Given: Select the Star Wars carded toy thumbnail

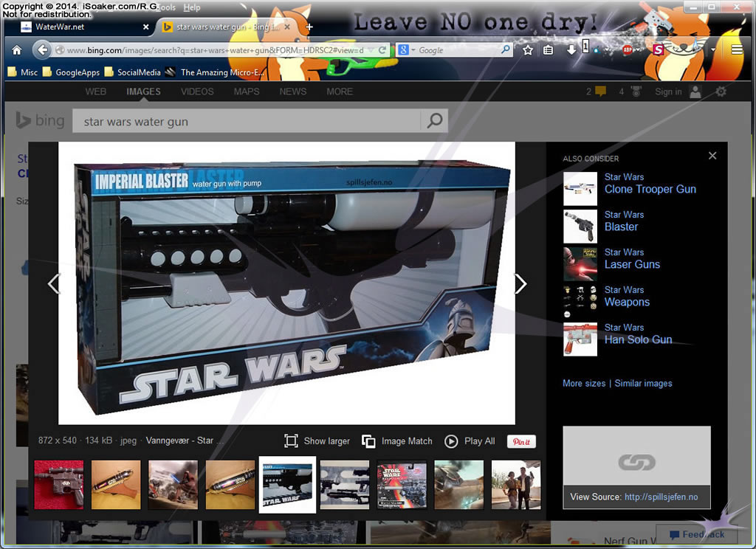Looking at the screenshot, I should [402, 484].
